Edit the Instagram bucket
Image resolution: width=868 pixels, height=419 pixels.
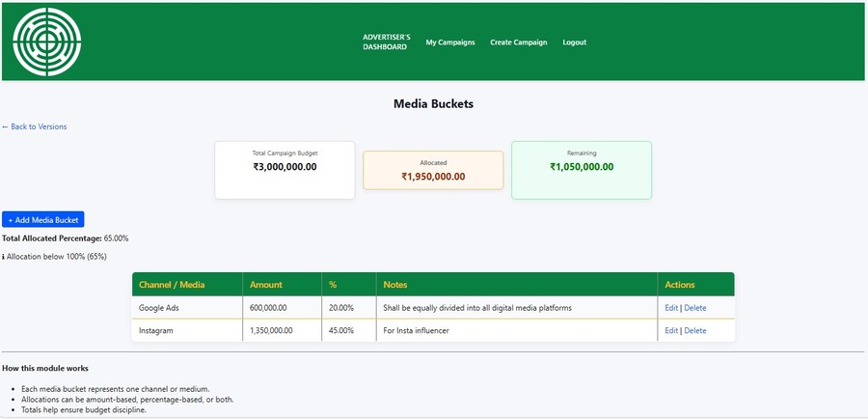(x=671, y=330)
